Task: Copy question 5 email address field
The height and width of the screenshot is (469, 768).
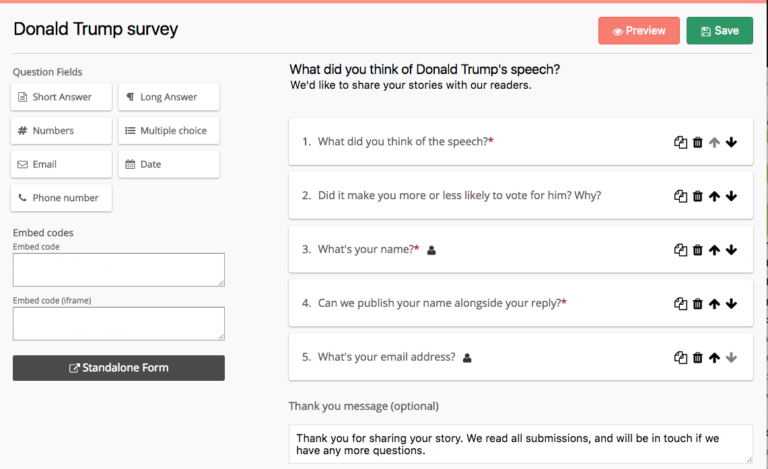Action: (x=680, y=357)
